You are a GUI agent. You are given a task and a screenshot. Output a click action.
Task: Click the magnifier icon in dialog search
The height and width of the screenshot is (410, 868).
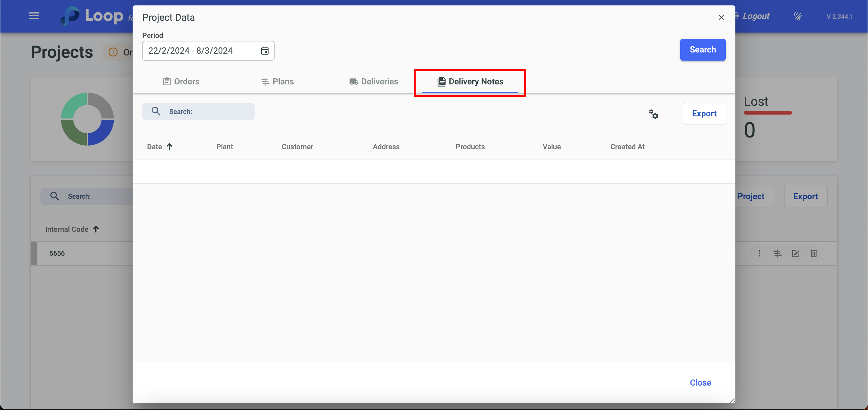click(x=156, y=111)
